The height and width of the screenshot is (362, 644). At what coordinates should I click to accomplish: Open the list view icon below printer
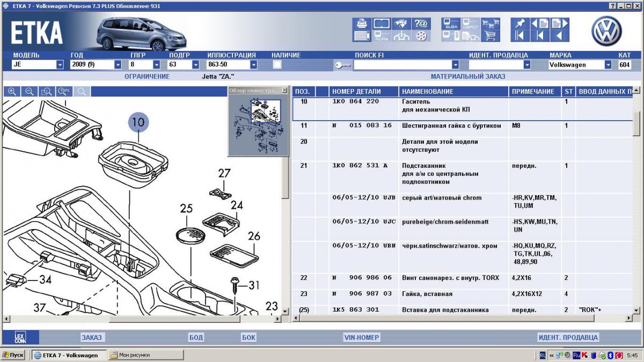[x=362, y=36]
